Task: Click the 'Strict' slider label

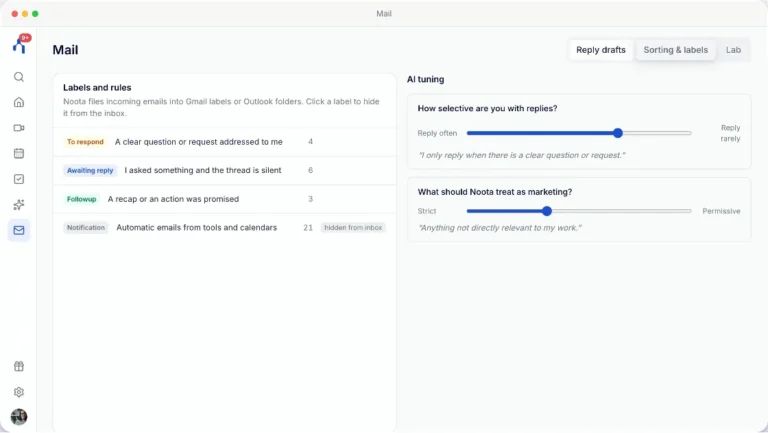Action: coord(427,211)
